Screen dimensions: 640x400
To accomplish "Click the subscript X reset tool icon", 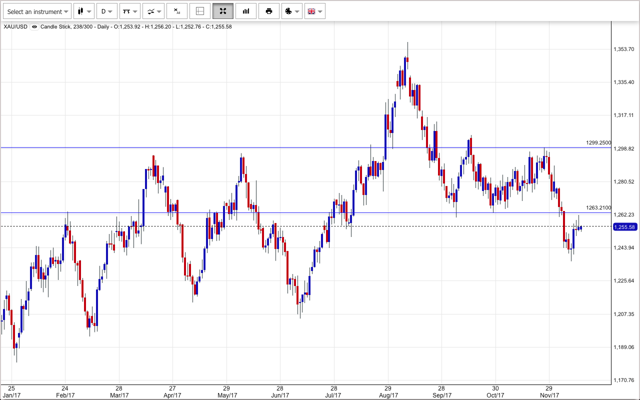I will tap(177, 11).
